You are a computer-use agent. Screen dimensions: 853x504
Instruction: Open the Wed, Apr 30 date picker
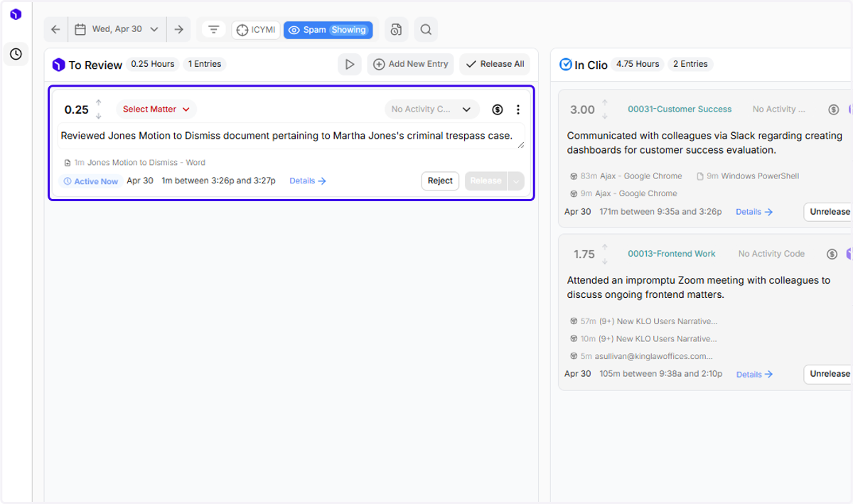[x=117, y=29]
